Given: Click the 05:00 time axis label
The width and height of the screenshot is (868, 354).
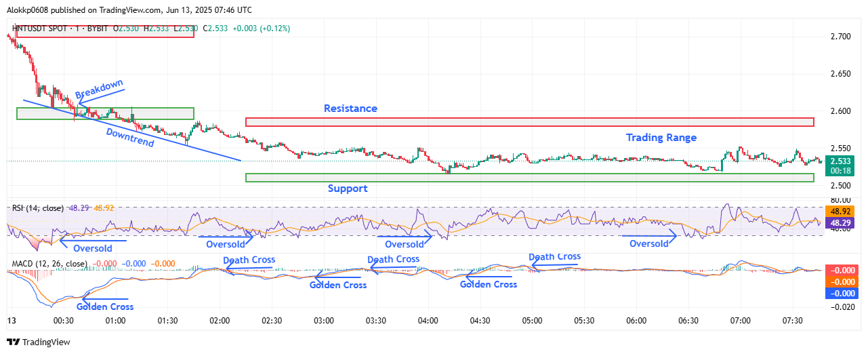Looking at the screenshot, I should tap(533, 320).
